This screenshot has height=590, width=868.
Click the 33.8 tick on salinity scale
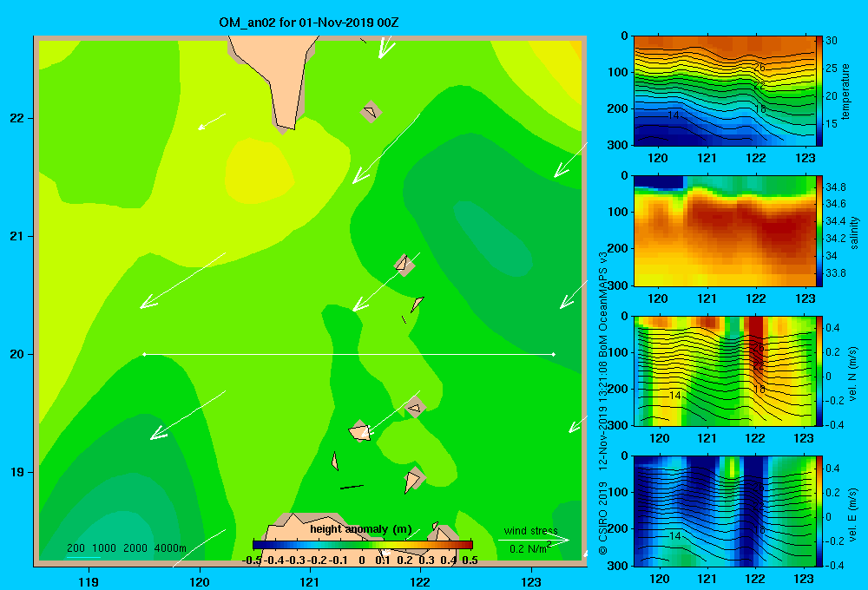pyautogui.click(x=835, y=272)
